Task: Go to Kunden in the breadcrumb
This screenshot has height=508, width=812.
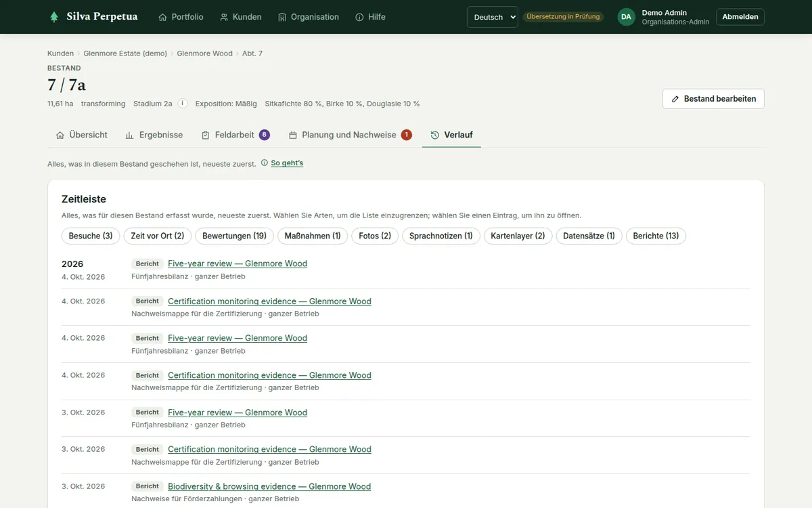Action: [x=60, y=54]
